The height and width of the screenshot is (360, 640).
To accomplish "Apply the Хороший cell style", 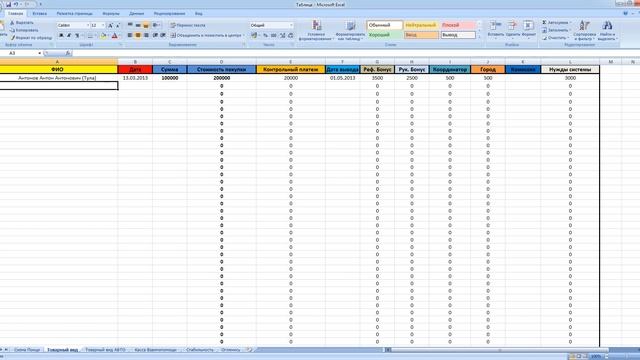I will 384,35.
